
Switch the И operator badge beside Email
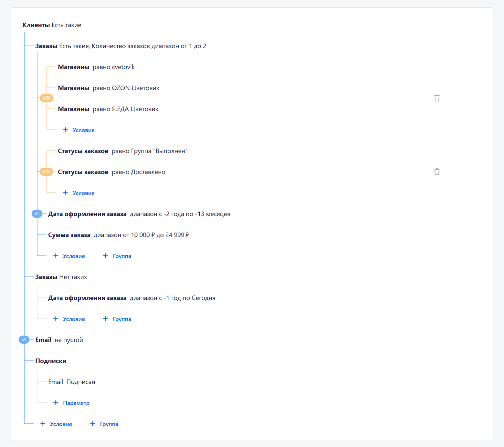pyautogui.click(x=24, y=340)
